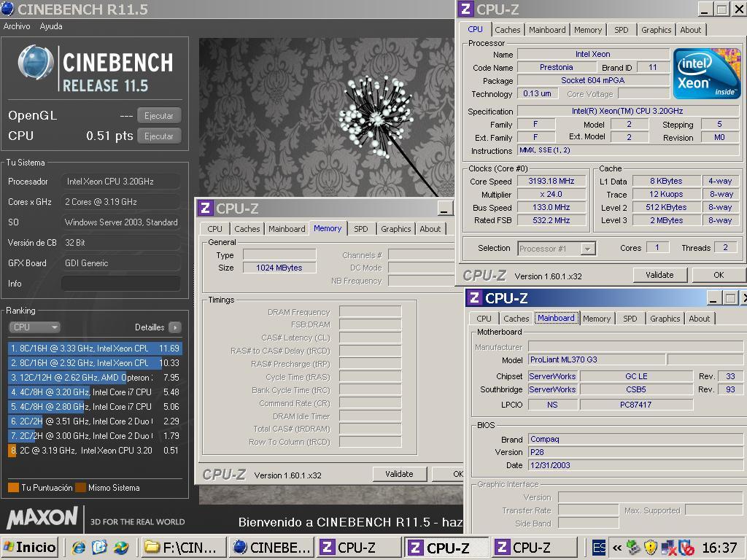The image size is (747, 560).
Task: Select ranking entry 2C/2H @ 3.00 GHz
Action: (x=95, y=436)
